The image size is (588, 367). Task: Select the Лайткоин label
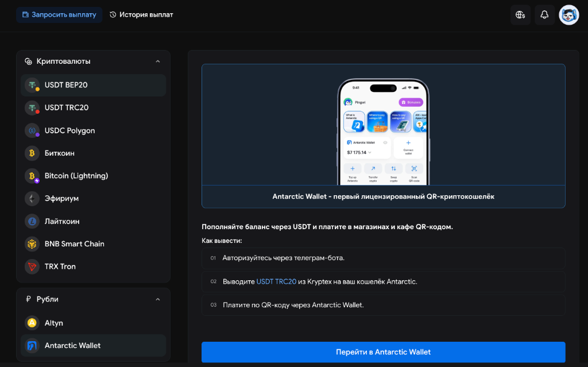[62, 221]
